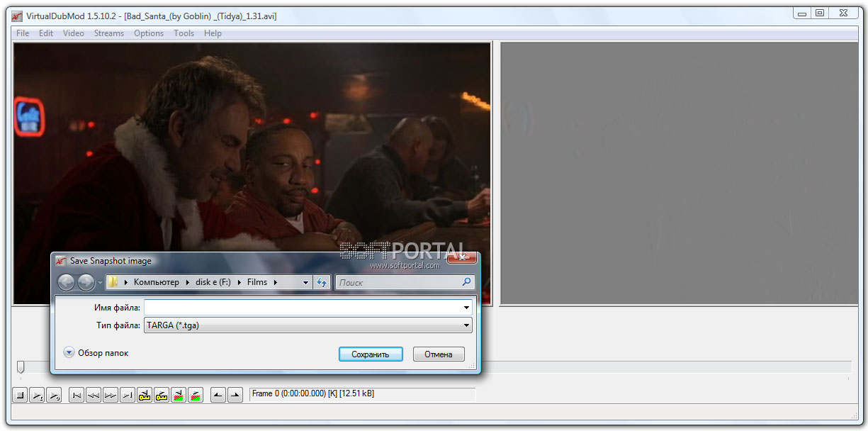Expand arrow after Компьютер breadcrumb
The width and height of the screenshot is (868, 431).
point(188,282)
